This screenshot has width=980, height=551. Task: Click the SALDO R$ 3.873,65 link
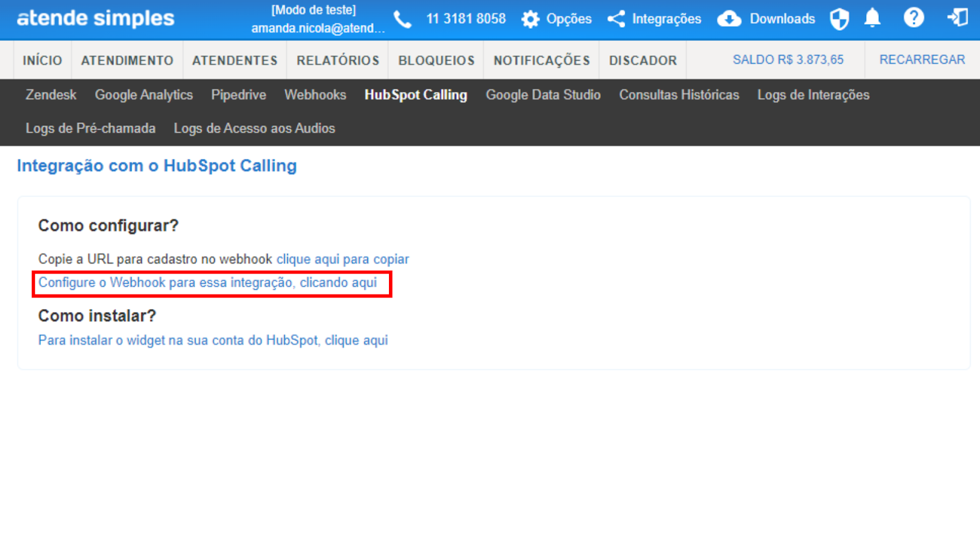[788, 59]
